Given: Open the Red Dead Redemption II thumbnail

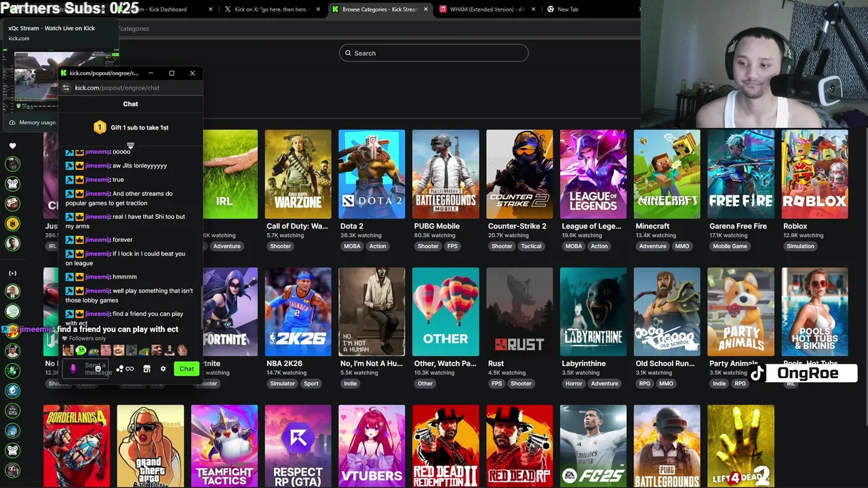Looking at the screenshot, I should pos(446,446).
